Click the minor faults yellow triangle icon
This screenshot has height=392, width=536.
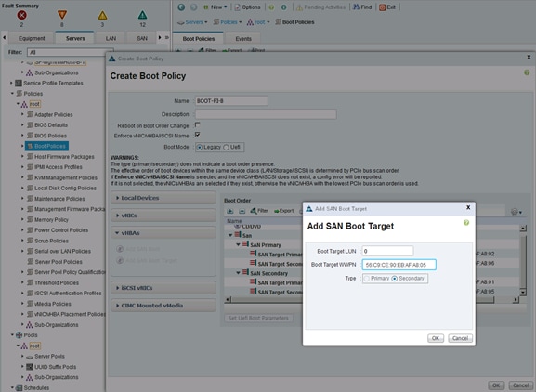point(102,16)
